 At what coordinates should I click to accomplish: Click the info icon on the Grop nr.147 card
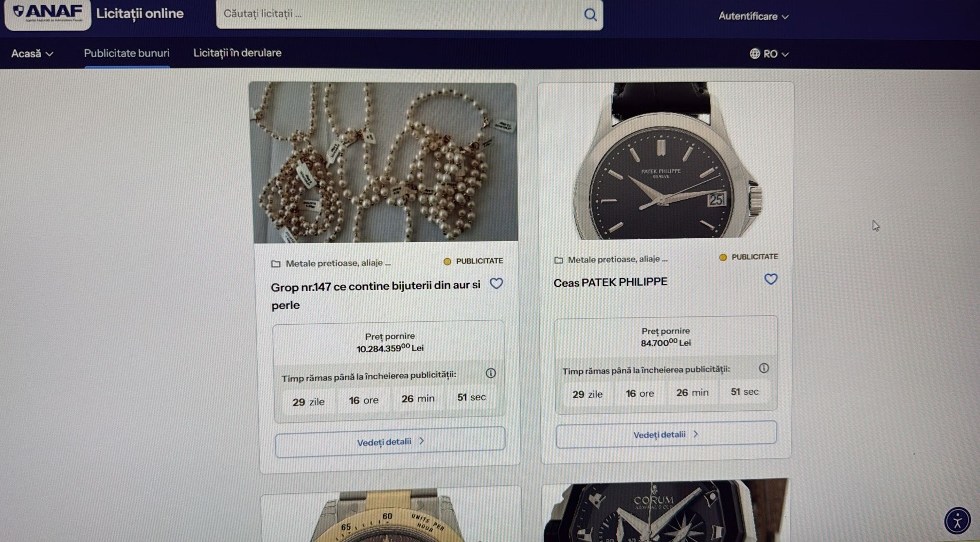pos(490,373)
